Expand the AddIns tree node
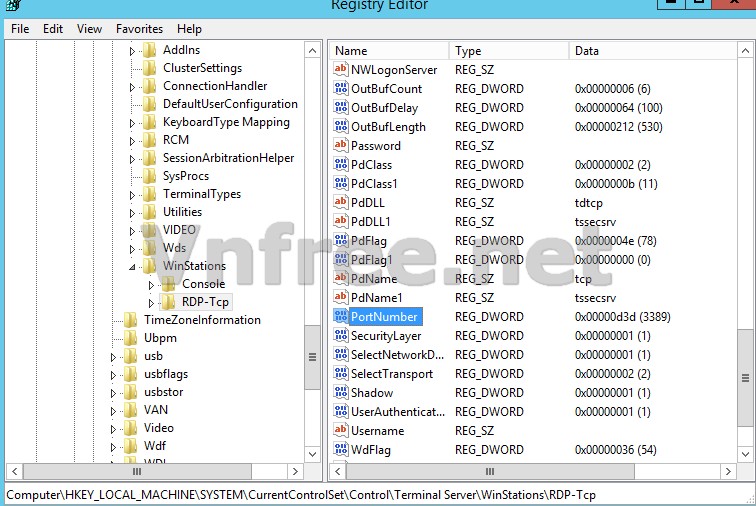This screenshot has width=756, height=506. 132,51
